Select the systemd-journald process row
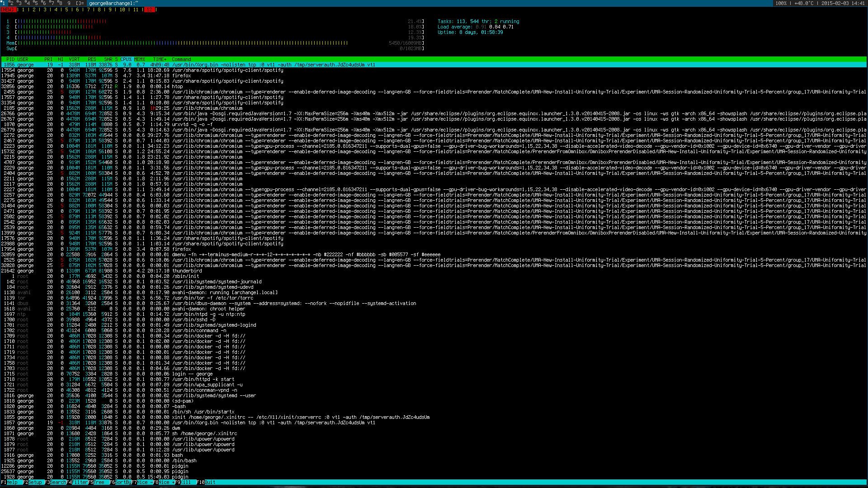 [x=434, y=282]
